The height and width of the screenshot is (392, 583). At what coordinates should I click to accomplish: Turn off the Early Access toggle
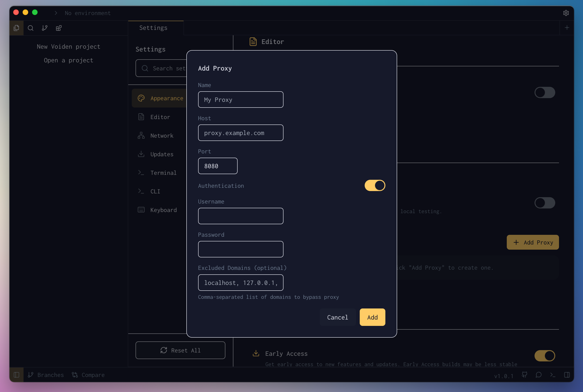545,356
